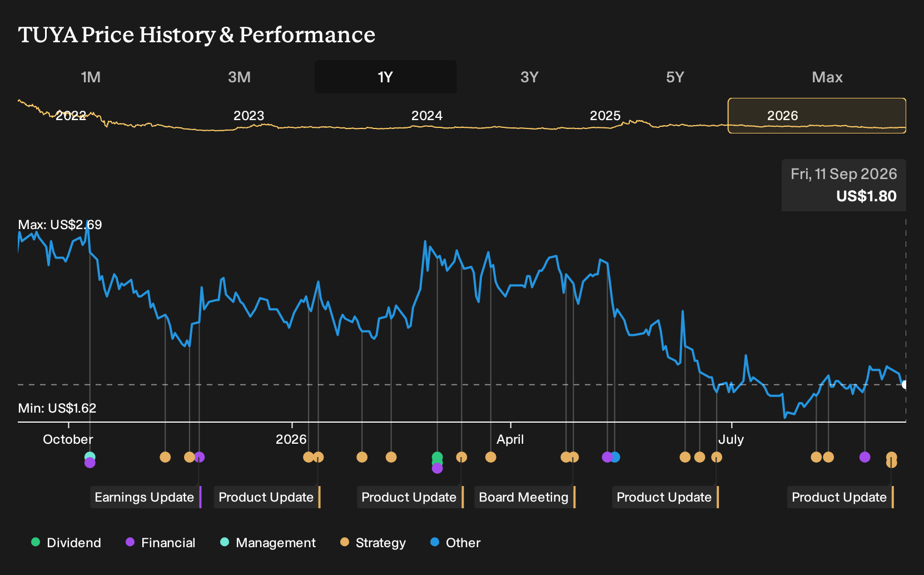Choose the 5Y time range tab

point(675,77)
